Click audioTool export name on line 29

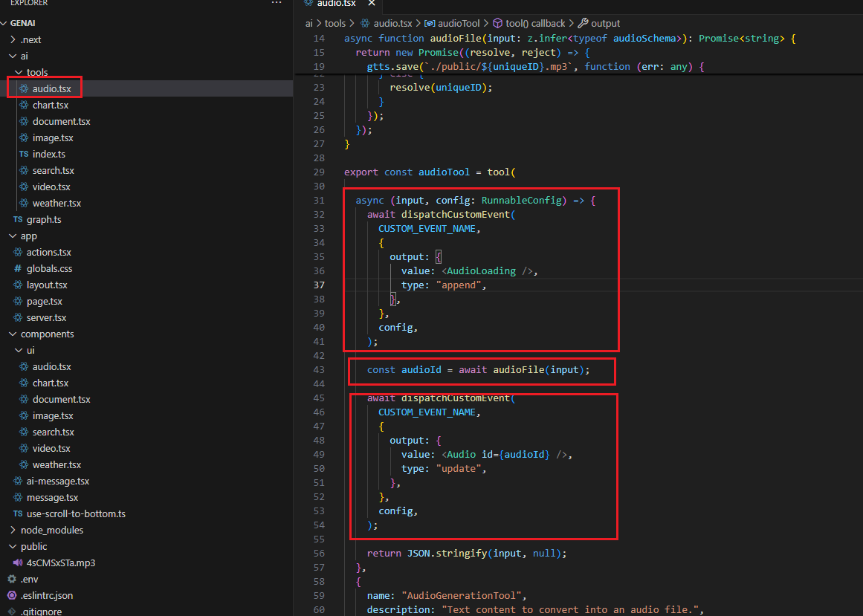pos(445,172)
